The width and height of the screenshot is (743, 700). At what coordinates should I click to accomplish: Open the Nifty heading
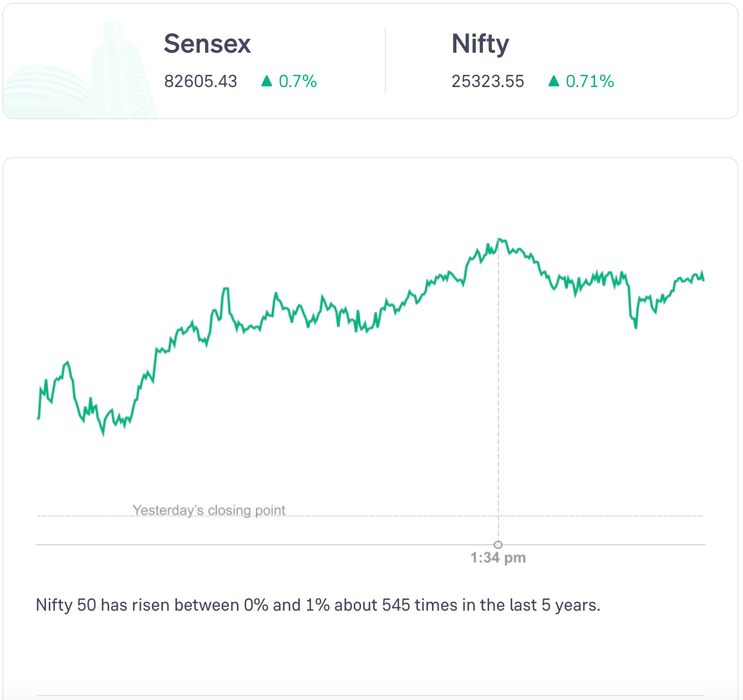coord(480,44)
